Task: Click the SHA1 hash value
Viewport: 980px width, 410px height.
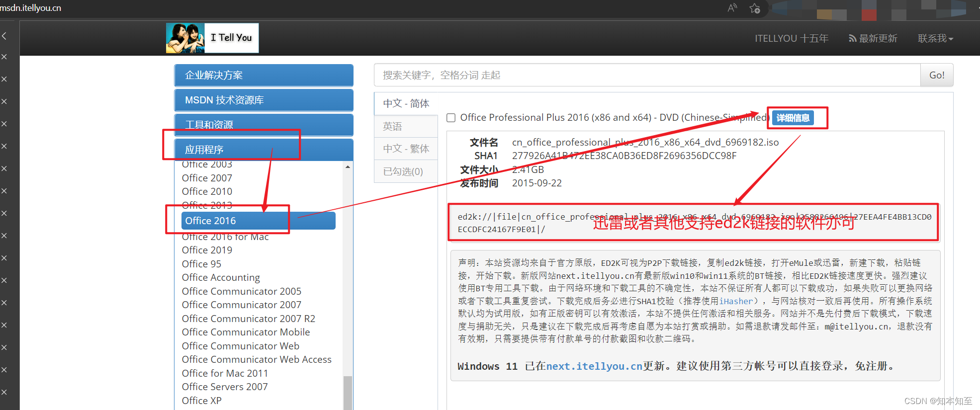Action: pyautogui.click(x=624, y=156)
